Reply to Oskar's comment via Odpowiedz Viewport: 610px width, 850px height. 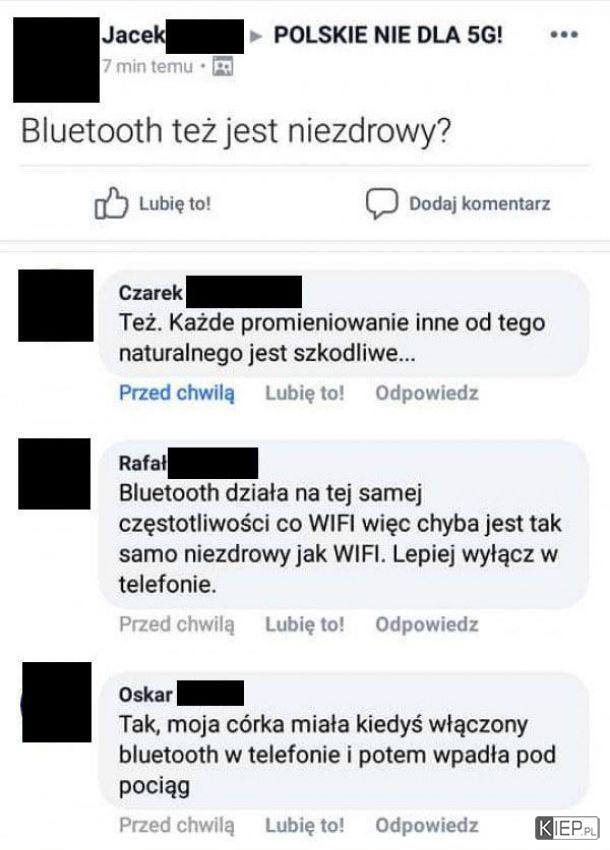pos(427,825)
